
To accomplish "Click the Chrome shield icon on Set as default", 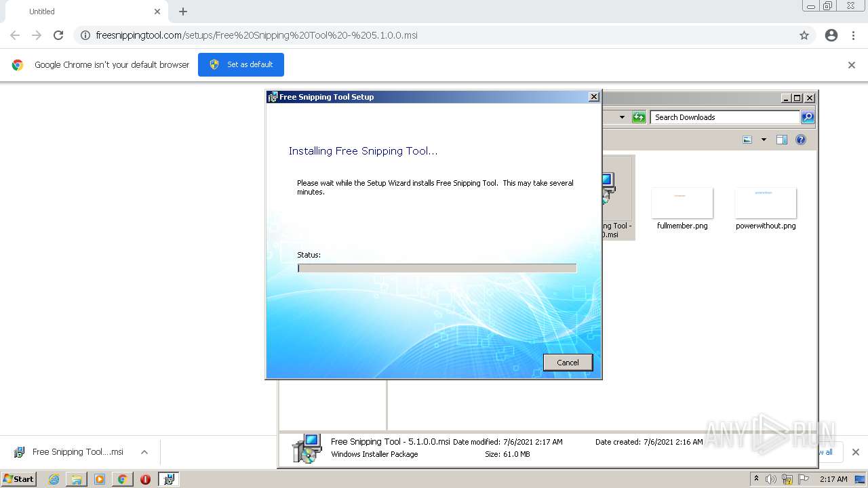I will point(214,64).
